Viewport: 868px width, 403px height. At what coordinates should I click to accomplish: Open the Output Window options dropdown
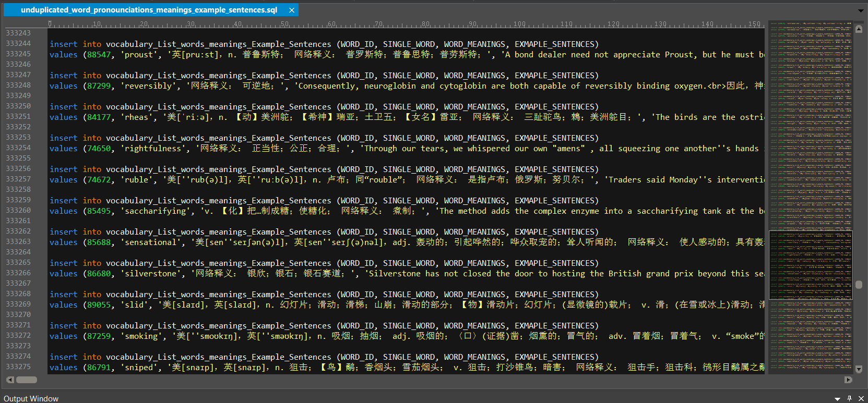(837, 399)
